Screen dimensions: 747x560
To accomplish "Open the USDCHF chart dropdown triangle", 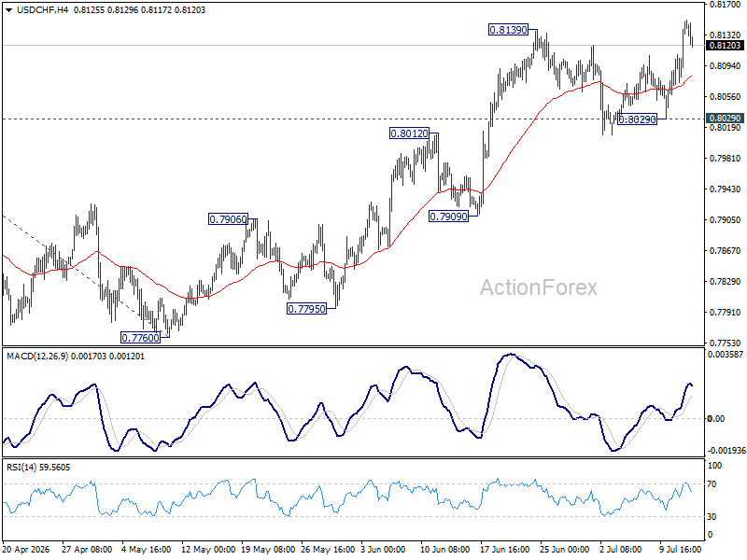I will [8, 10].
